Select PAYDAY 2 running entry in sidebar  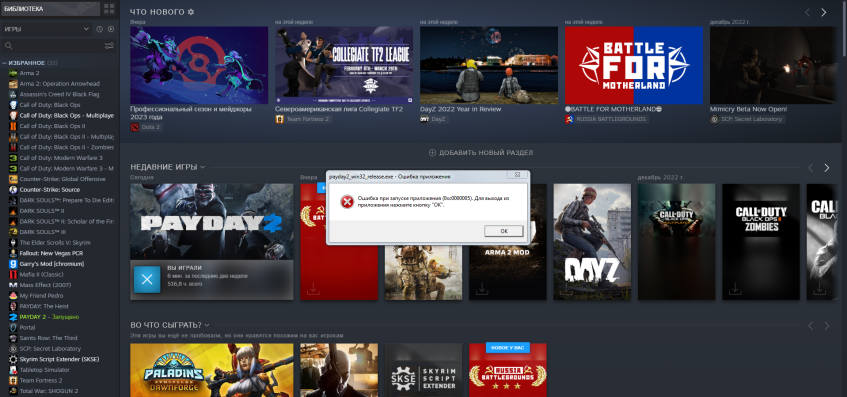(59, 317)
